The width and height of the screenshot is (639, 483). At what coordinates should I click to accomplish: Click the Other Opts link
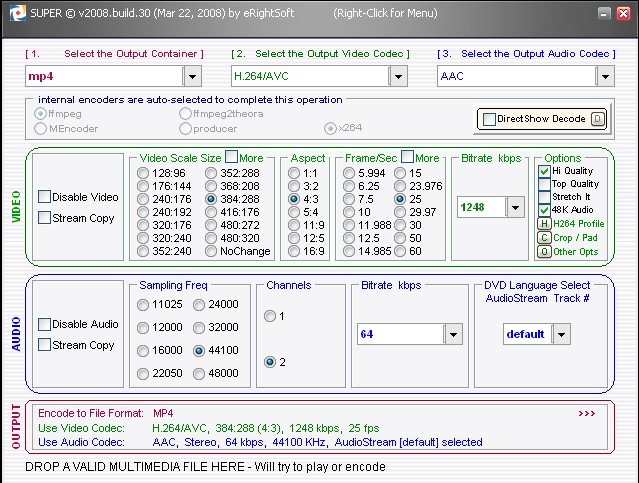pos(575,251)
